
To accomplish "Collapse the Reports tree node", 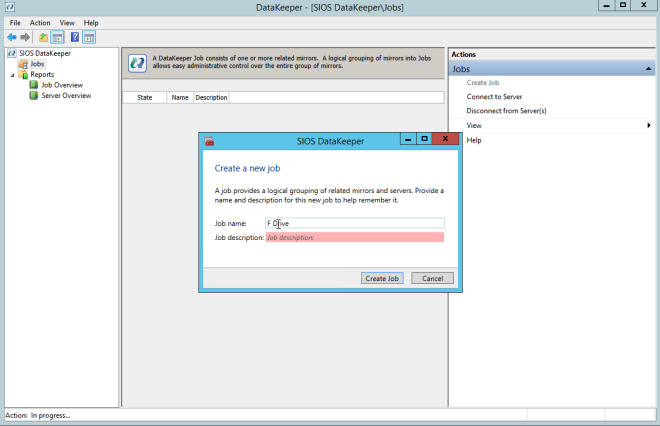I will tap(12, 75).
